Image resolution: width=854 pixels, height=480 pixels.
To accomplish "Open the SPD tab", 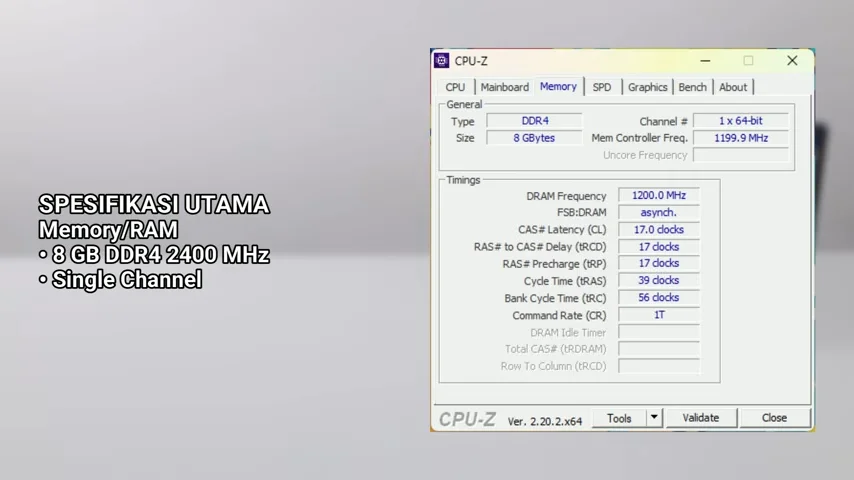I will [x=602, y=87].
